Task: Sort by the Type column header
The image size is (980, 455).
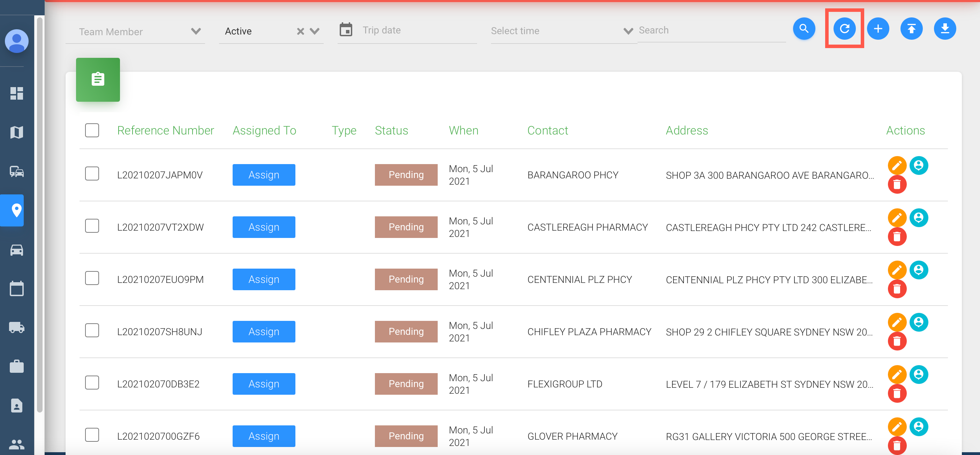Action: [344, 130]
